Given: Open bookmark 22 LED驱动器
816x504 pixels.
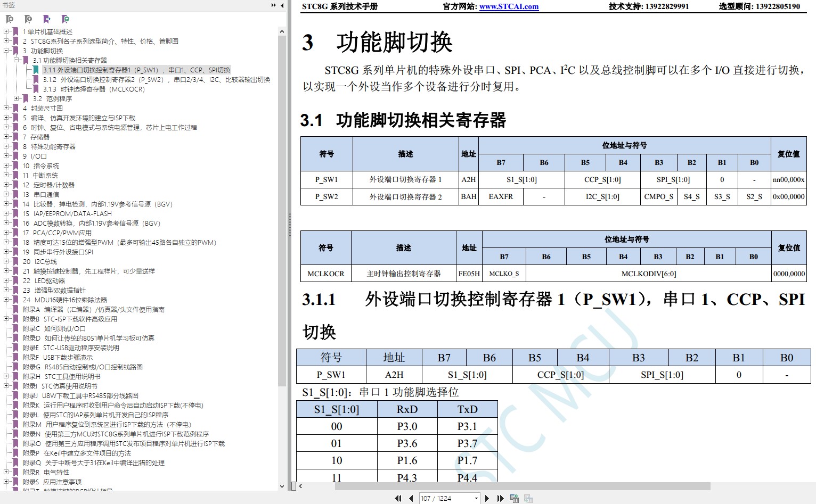Looking at the screenshot, I should pyautogui.click(x=44, y=280).
